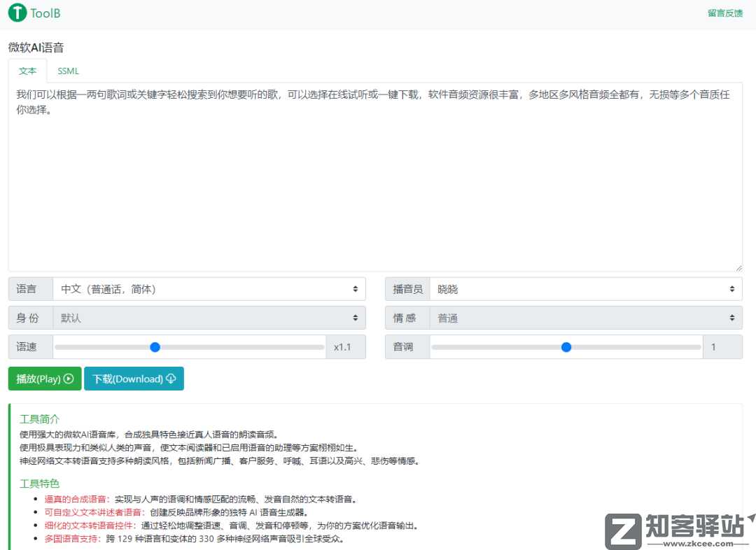Viewport: 756px width, 550px height.
Task: Click the play icon inside 播放(Play) button
Action: [x=69, y=379]
